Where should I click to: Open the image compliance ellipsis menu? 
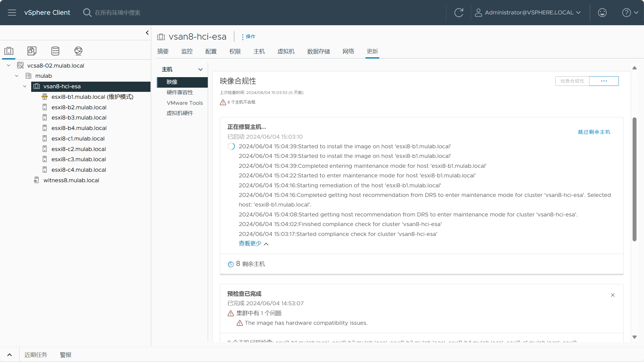point(604,81)
